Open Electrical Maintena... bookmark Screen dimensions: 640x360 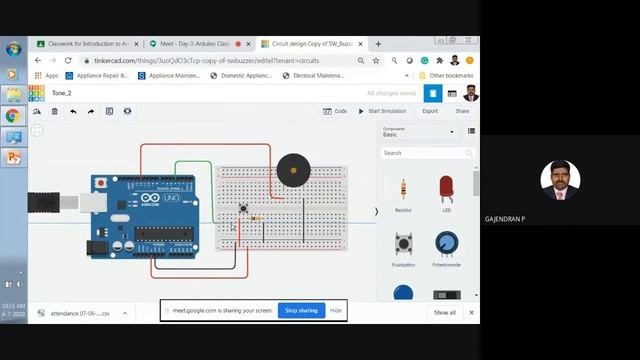(x=313, y=76)
